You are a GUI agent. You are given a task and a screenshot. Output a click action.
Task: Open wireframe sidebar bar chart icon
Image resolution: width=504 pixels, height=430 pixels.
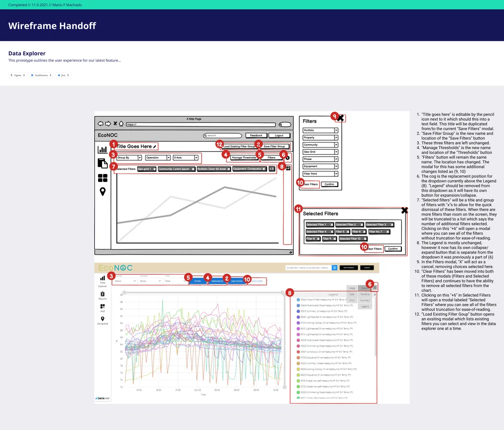(103, 150)
